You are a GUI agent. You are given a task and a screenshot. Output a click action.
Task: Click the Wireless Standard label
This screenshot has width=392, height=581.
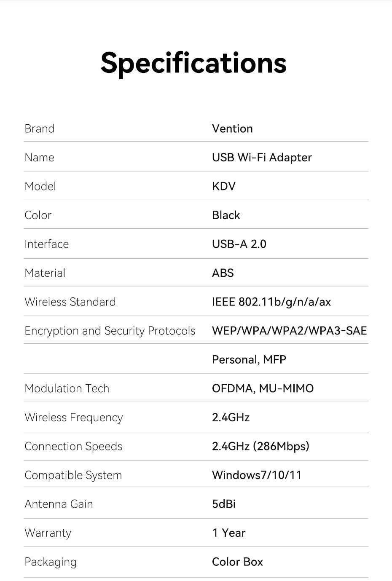70,302
